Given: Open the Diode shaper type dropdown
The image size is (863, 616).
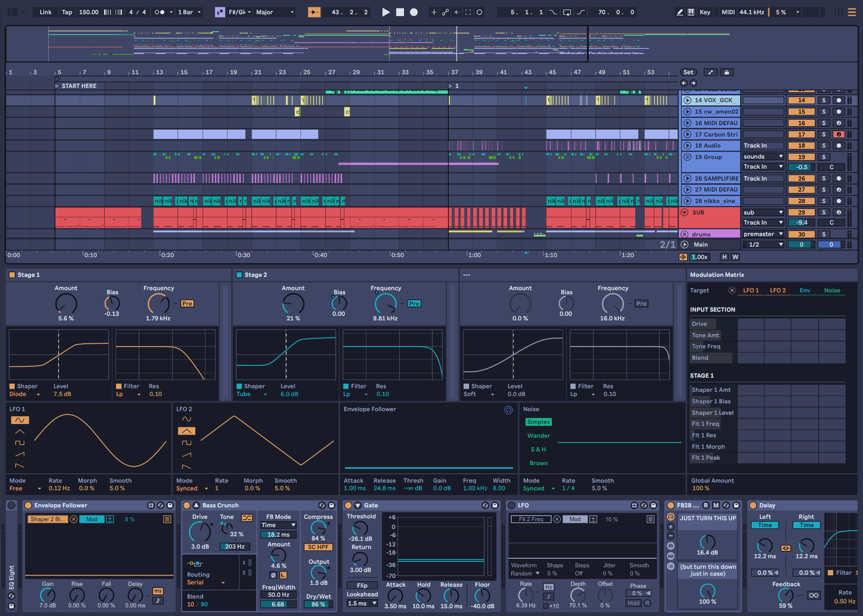Looking at the screenshot, I should click(x=25, y=394).
